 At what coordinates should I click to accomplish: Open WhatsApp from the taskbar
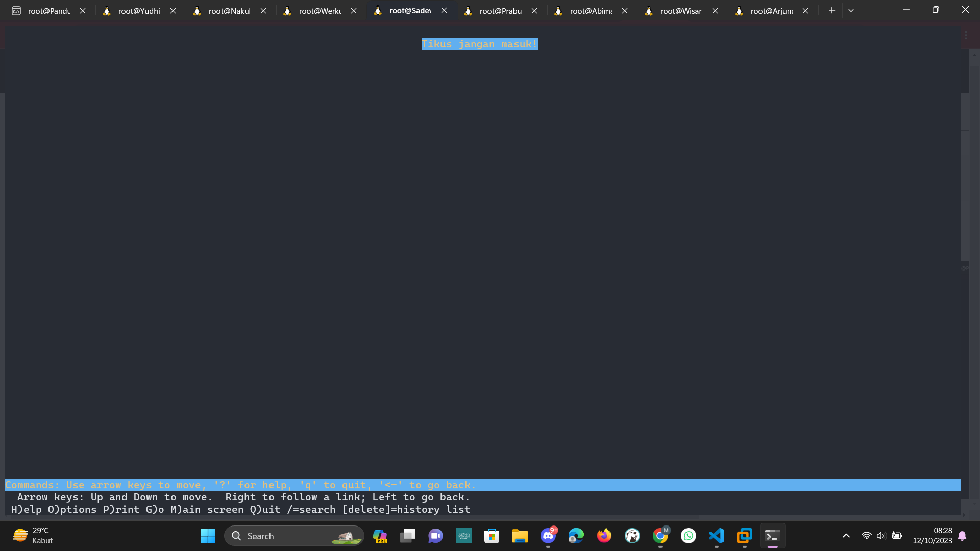click(688, 536)
